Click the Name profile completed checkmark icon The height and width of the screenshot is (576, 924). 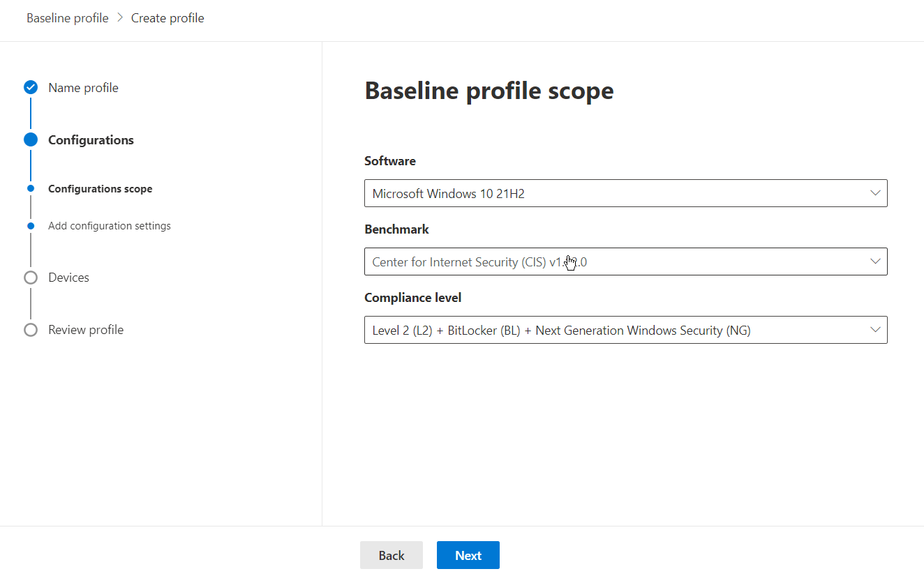coord(30,87)
